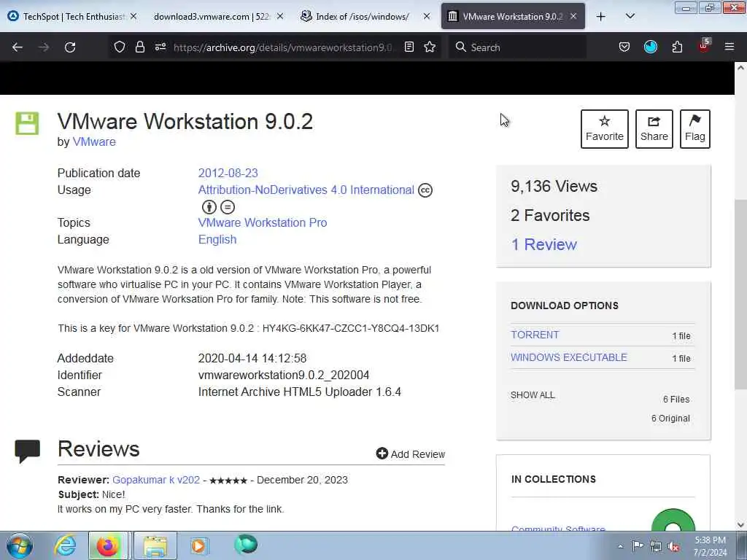Open Windows Explorer folder taskbar icon
The width and height of the screenshot is (747, 560).
[x=155, y=545]
